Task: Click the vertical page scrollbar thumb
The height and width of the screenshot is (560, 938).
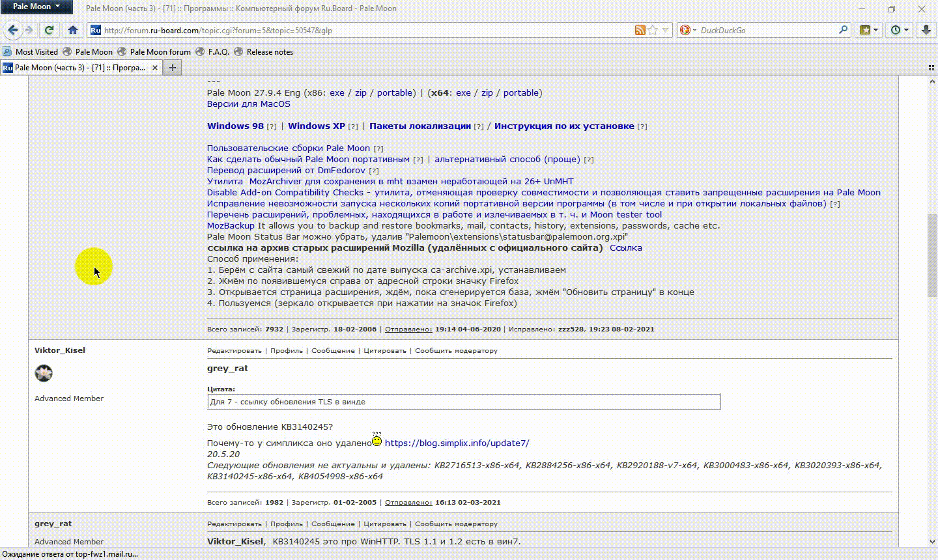Action: tap(932, 254)
